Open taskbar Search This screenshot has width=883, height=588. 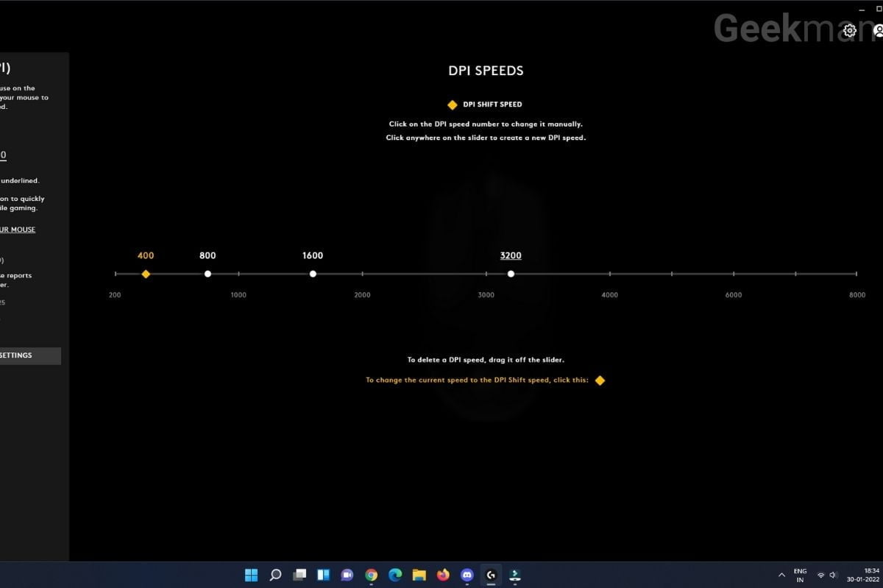(275, 575)
